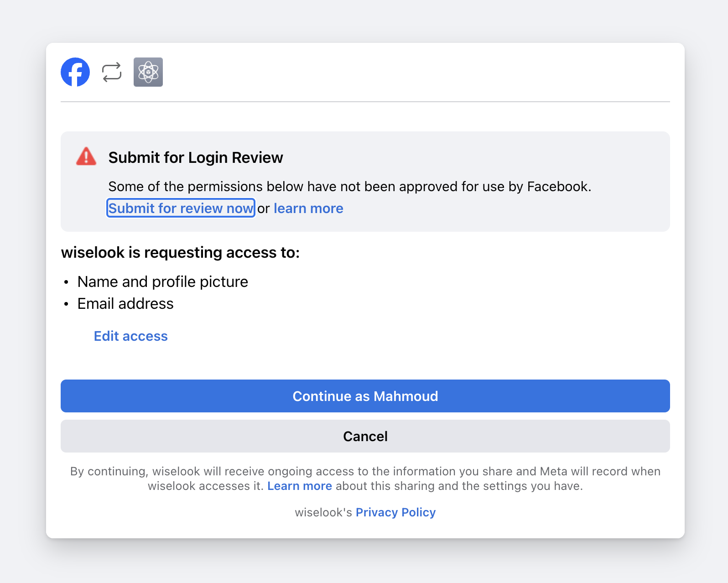Dismiss the dialog with the Cancel button
Image resolution: width=728 pixels, height=583 pixels.
(x=365, y=436)
